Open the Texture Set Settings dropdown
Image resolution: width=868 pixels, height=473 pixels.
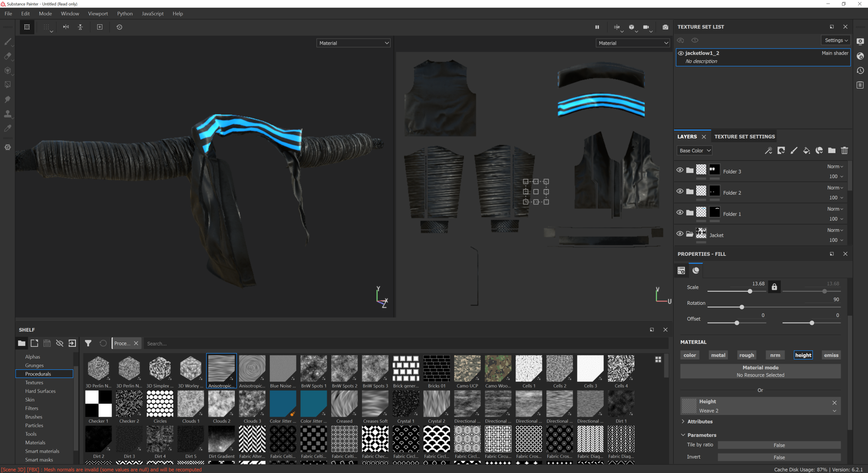pyautogui.click(x=835, y=40)
